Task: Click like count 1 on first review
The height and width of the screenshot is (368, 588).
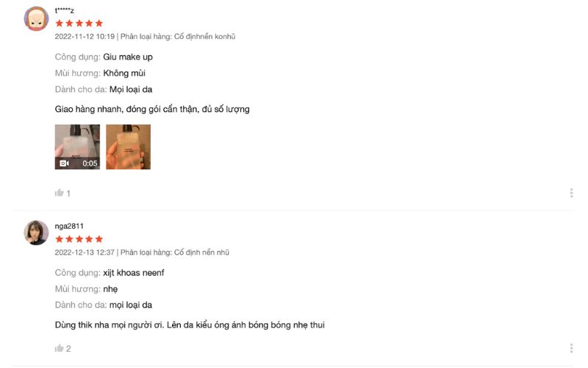Action: [68, 194]
